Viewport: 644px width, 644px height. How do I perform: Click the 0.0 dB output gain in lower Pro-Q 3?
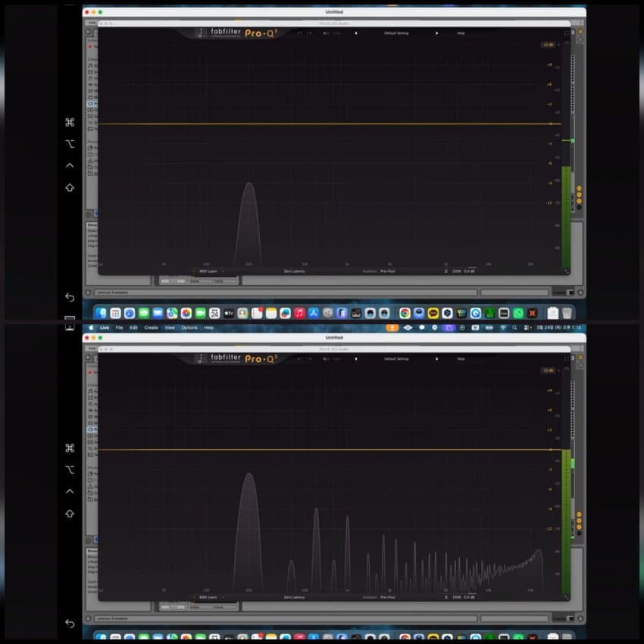pos(470,597)
